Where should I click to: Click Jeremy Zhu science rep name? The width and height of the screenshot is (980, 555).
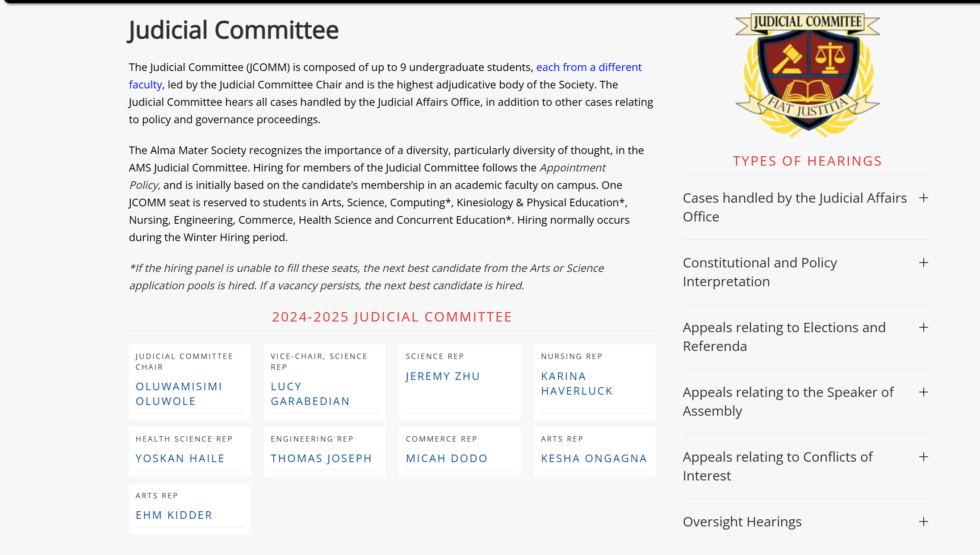click(x=443, y=376)
